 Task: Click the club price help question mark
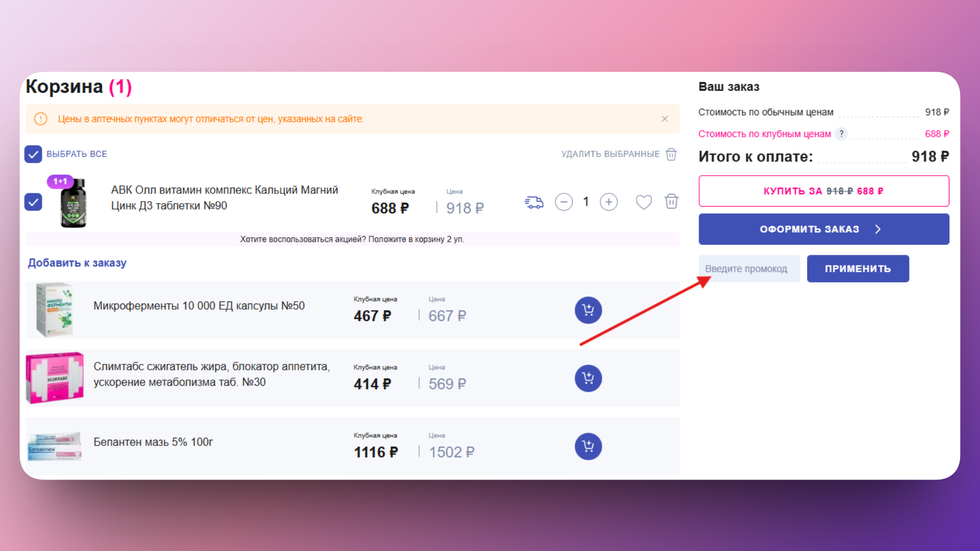(x=841, y=134)
